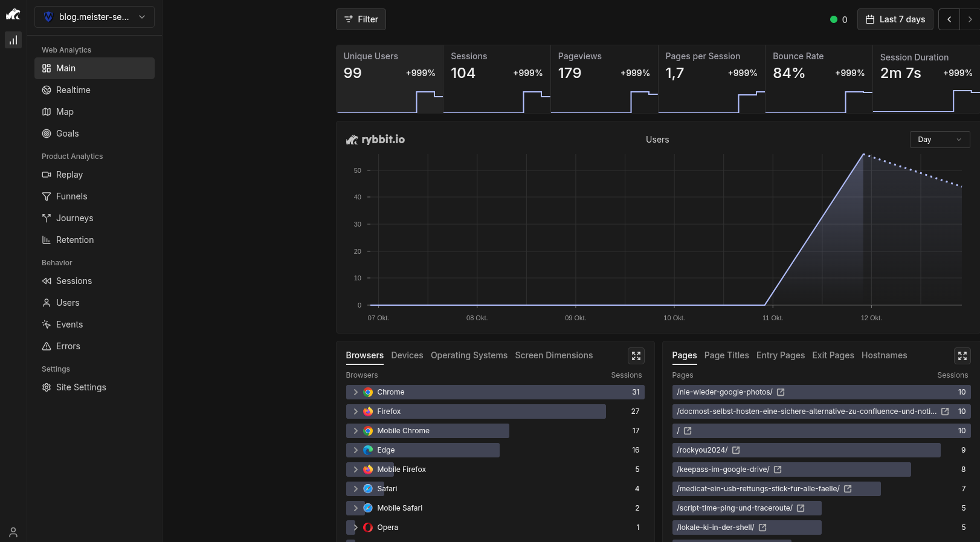This screenshot has width=980, height=542.
Task: Go to previous time period arrow
Action: click(x=949, y=19)
